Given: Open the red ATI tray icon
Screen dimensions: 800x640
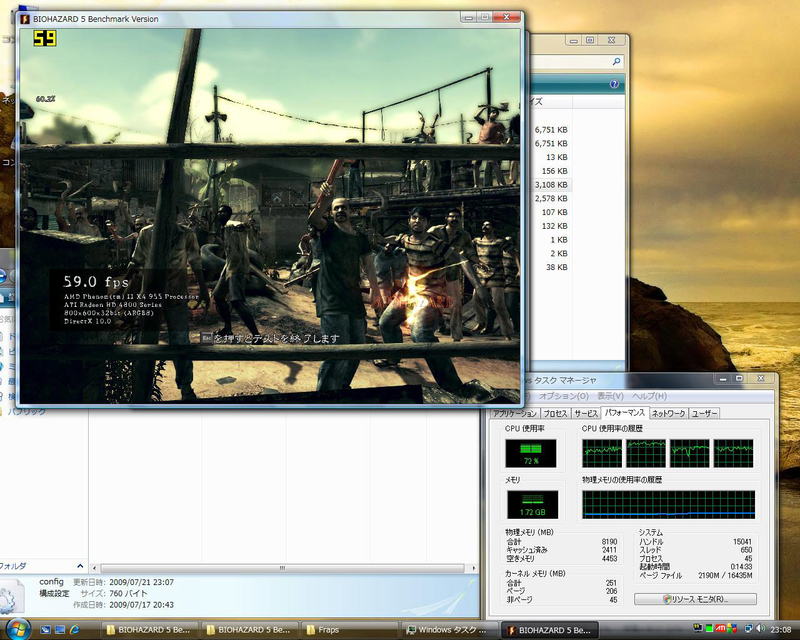Looking at the screenshot, I should [x=720, y=628].
